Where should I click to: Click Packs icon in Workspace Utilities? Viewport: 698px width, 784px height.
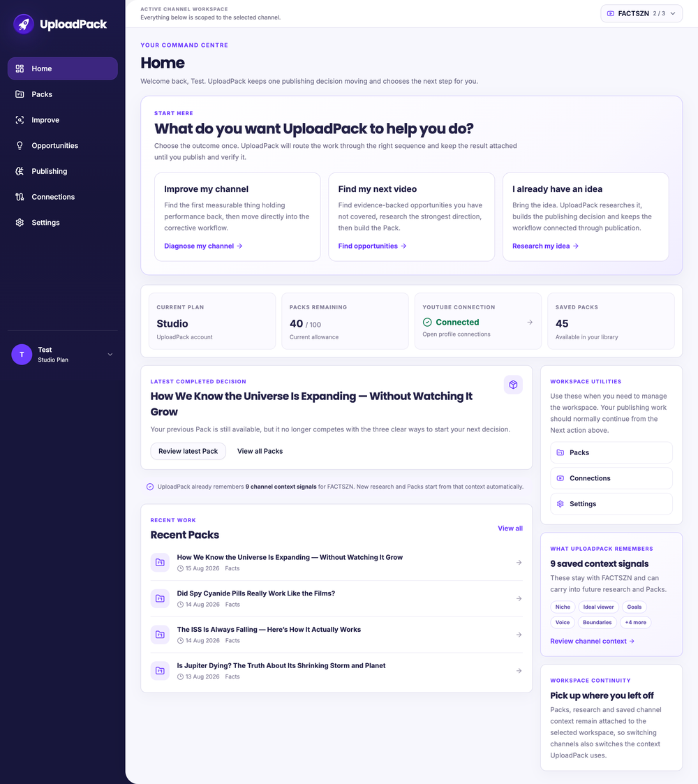(560, 452)
